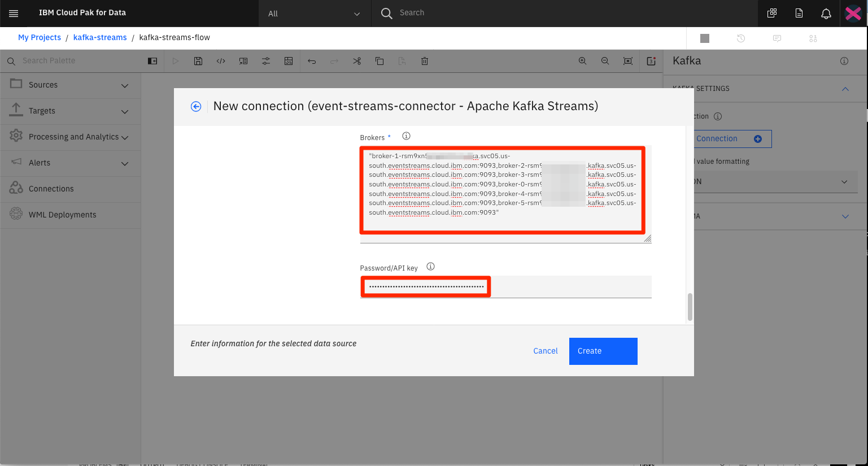
Task: Cut selection with scissors icon
Action: pyautogui.click(x=357, y=61)
